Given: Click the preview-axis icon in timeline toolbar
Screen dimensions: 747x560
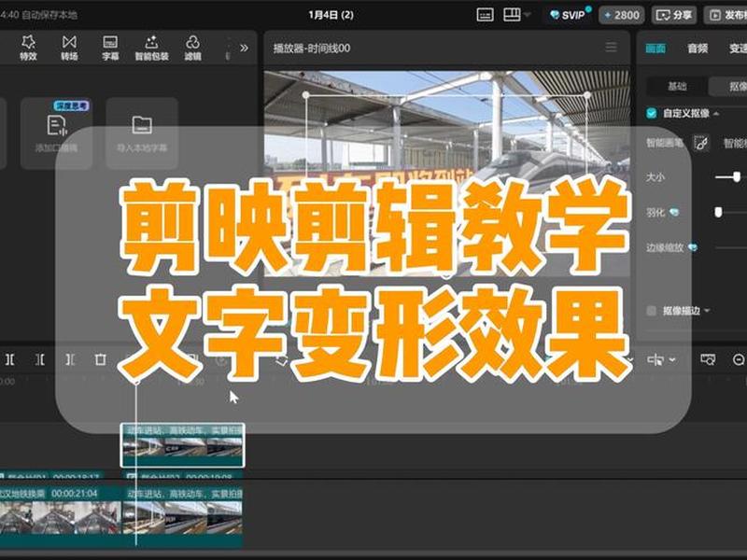Looking at the screenshot, I should [x=708, y=359].
